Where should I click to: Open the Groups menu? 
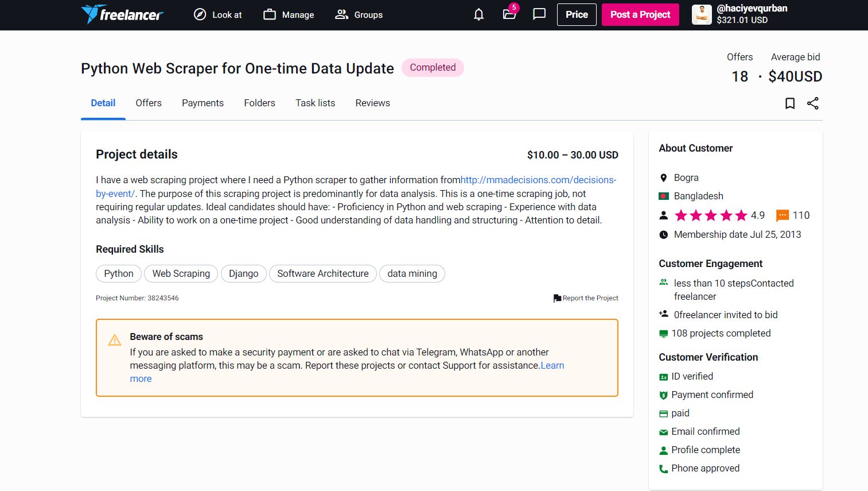pos(359,15)
